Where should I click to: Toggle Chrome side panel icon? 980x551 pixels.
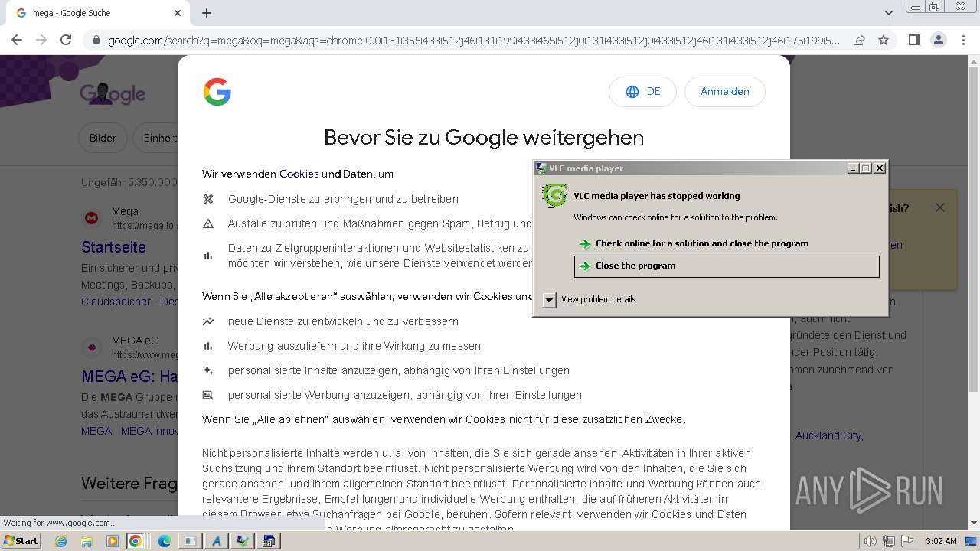click(913, 40)
